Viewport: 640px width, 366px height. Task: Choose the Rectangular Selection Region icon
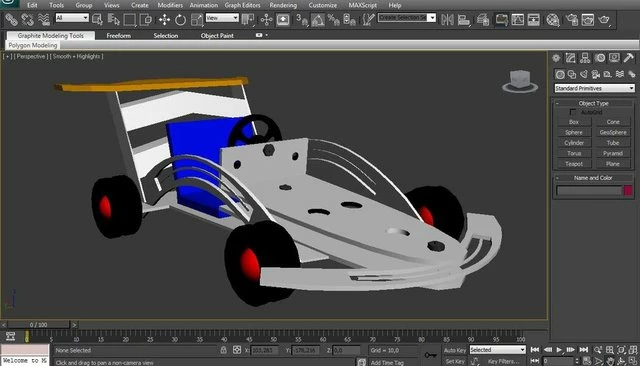pyautogui.click(x=130, y=19)
